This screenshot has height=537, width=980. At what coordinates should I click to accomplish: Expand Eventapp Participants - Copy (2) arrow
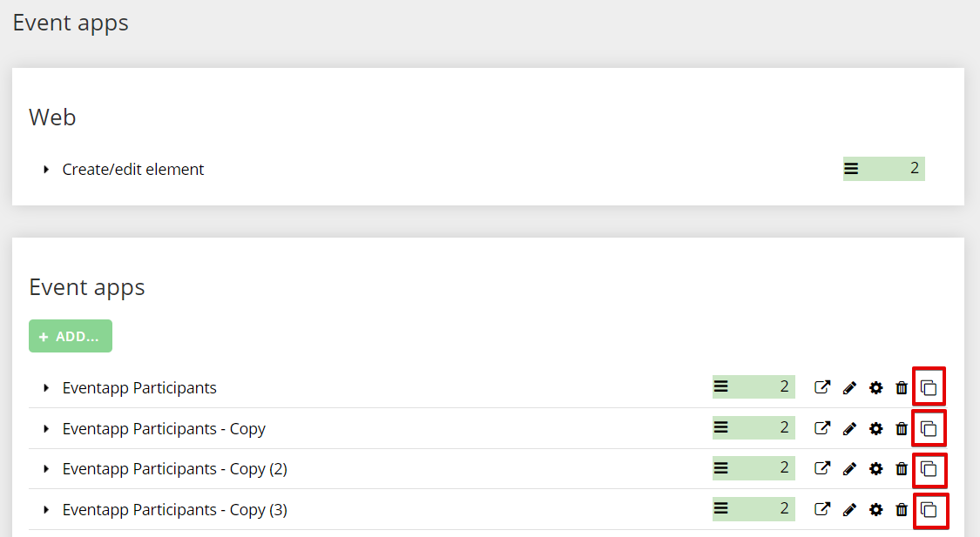pos(45,469)
